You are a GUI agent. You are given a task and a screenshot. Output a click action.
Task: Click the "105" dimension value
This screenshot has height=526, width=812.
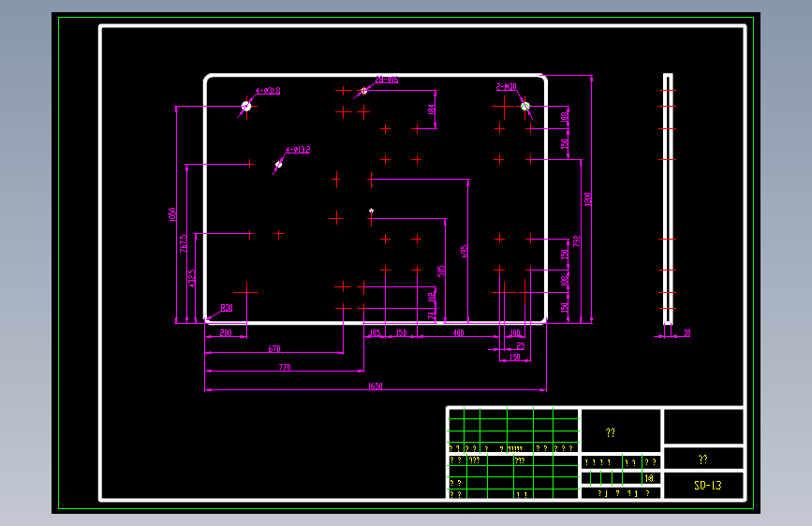(375, 333)
